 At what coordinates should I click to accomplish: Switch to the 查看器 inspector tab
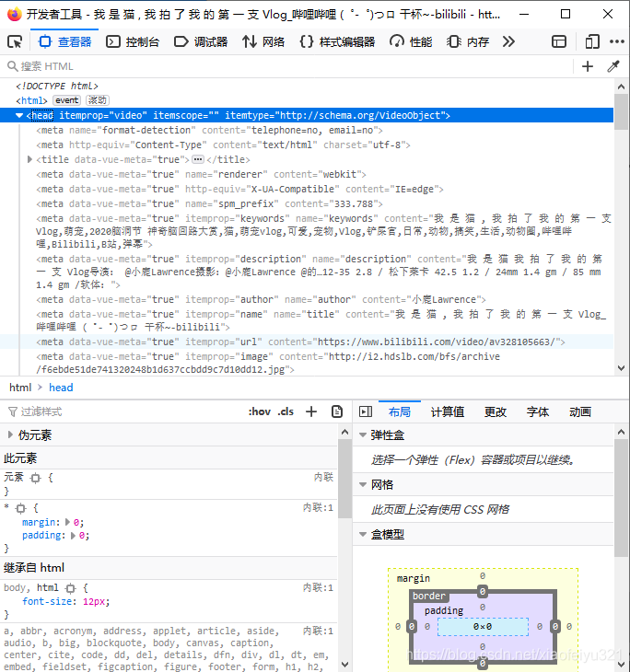point(65,42)
